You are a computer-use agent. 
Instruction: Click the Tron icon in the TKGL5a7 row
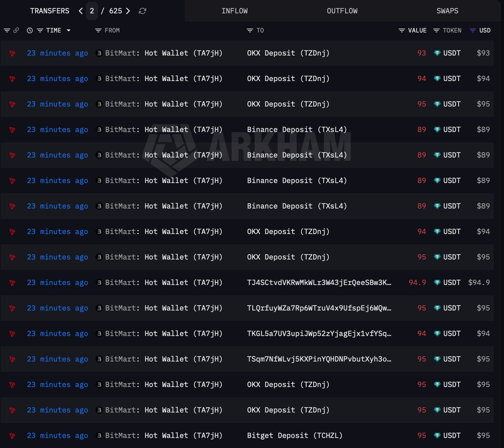[13, 334]
